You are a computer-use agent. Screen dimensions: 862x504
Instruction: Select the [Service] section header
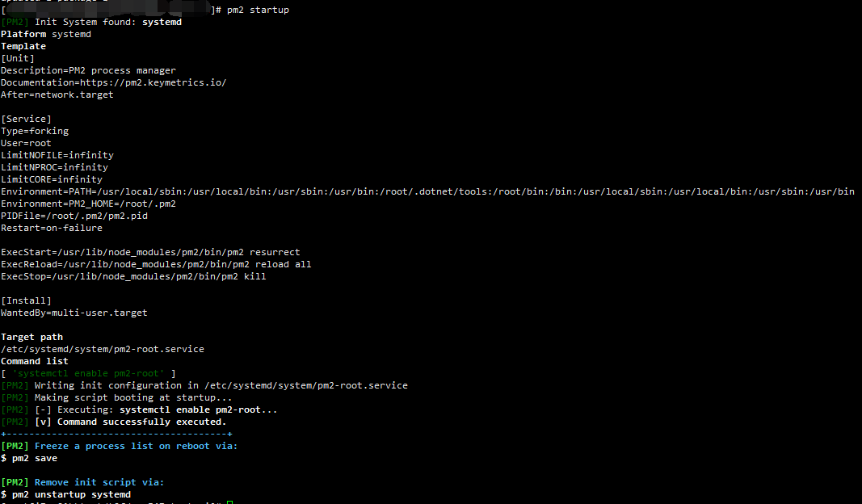26,119
